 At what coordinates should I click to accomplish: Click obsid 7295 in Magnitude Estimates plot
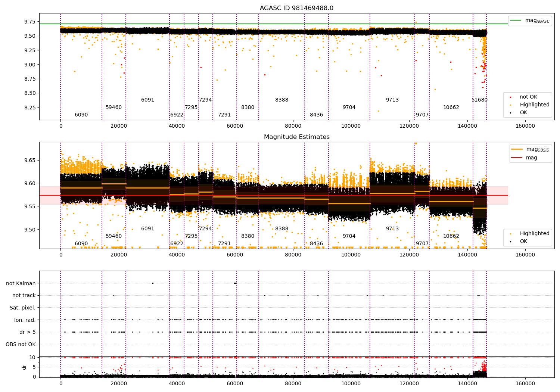[191, 236]
